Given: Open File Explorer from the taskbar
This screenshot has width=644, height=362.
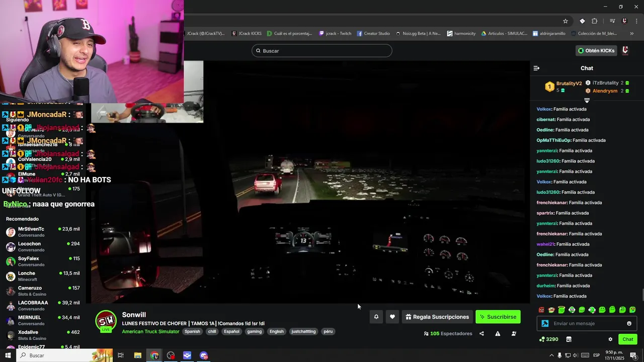Looking at the screenshot, I should click(137, 355).
